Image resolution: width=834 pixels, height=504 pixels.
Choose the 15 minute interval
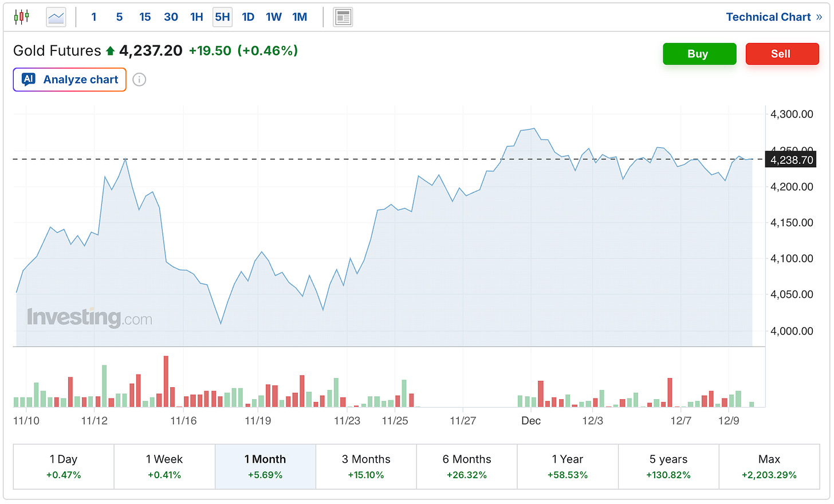[x=145, y=17]
